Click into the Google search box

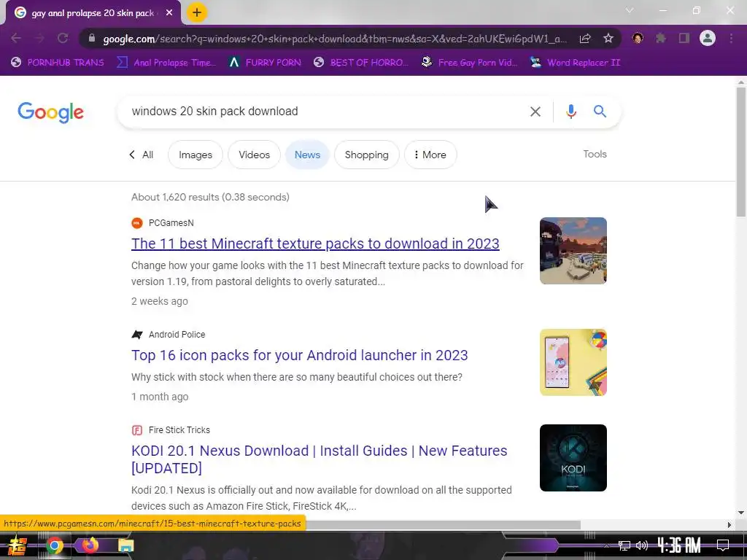tap(324, 112)
